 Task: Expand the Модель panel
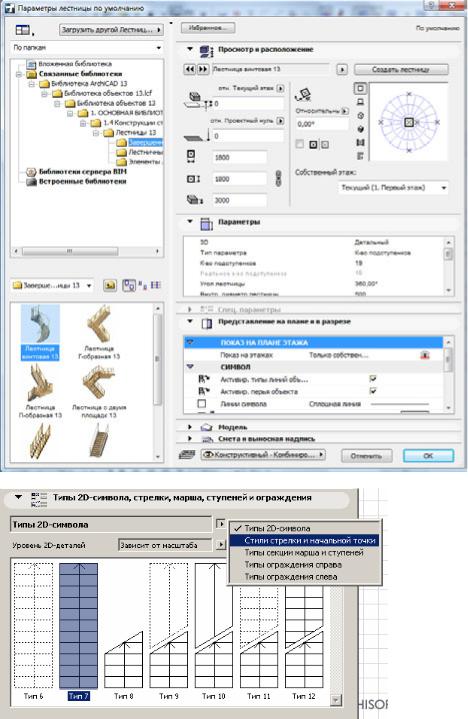190,427
